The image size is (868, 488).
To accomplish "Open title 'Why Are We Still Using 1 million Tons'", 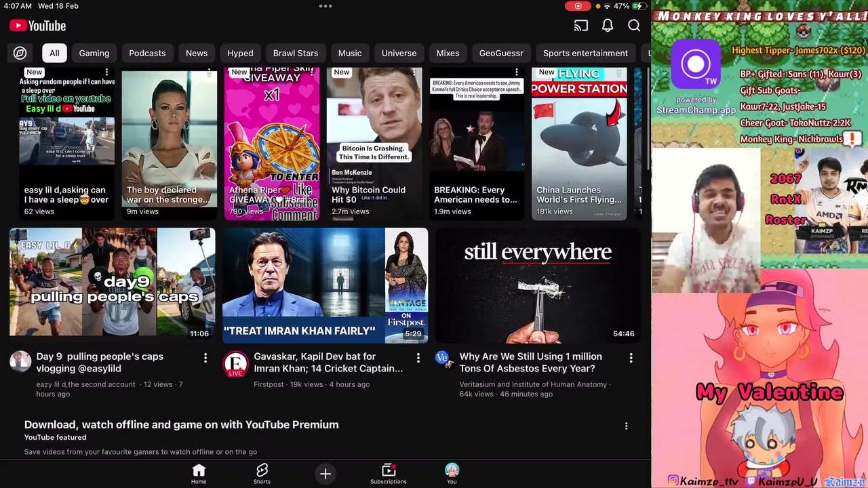I will click(531, 363).
